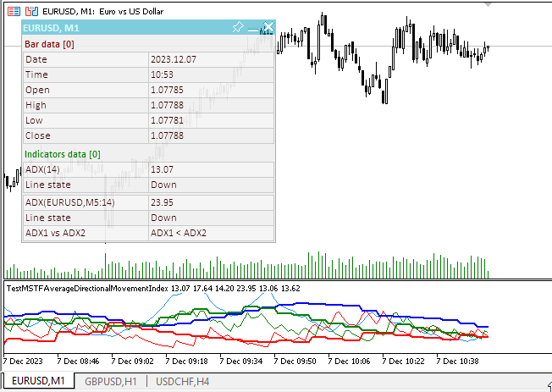Image resolution: width=552 pixels, height=392 pixels.
Task: Click the '7 Dec 09:02' time axis label
Action: click(133, 361)
